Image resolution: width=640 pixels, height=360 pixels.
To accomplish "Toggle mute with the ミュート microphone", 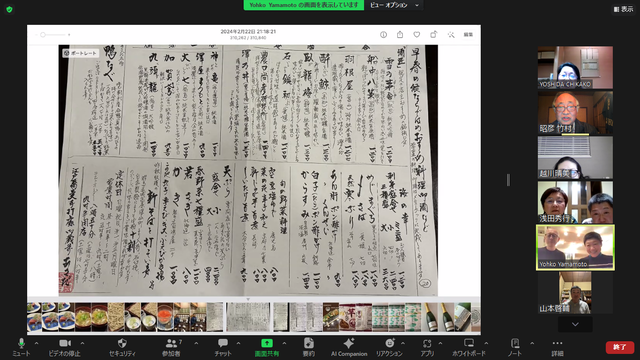I will [x=21, y=347].
